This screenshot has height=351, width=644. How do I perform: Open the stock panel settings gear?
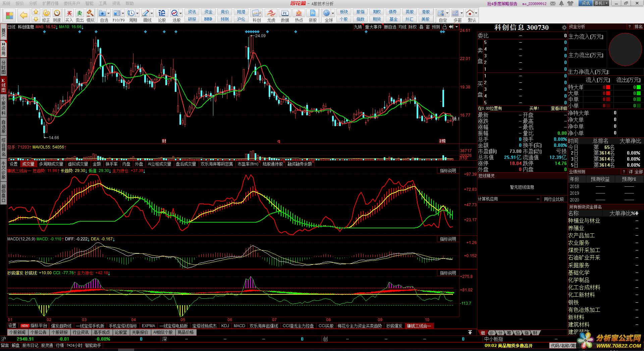564,27
